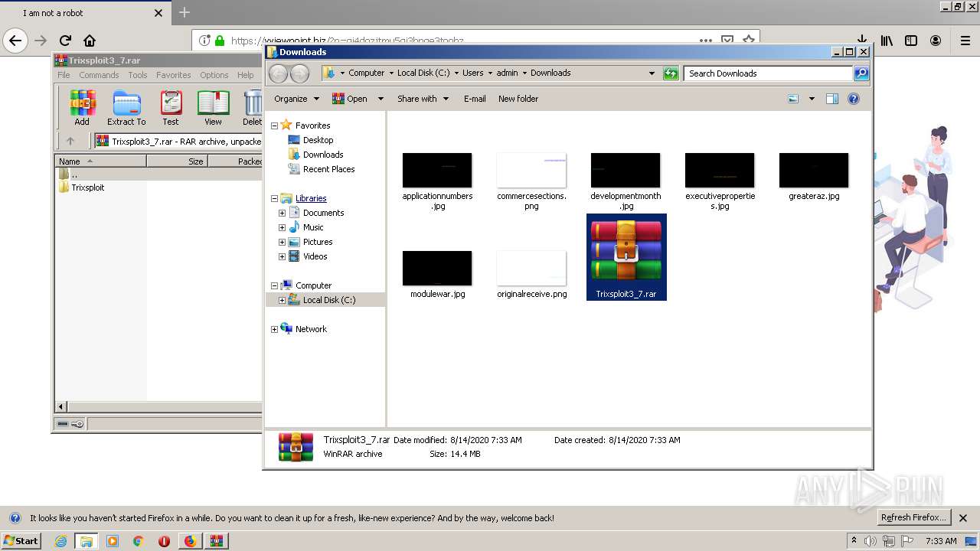Screen dimensions: 980x551
Task: Click Explorer forward navigation button
Action: [x=299, y=73]
